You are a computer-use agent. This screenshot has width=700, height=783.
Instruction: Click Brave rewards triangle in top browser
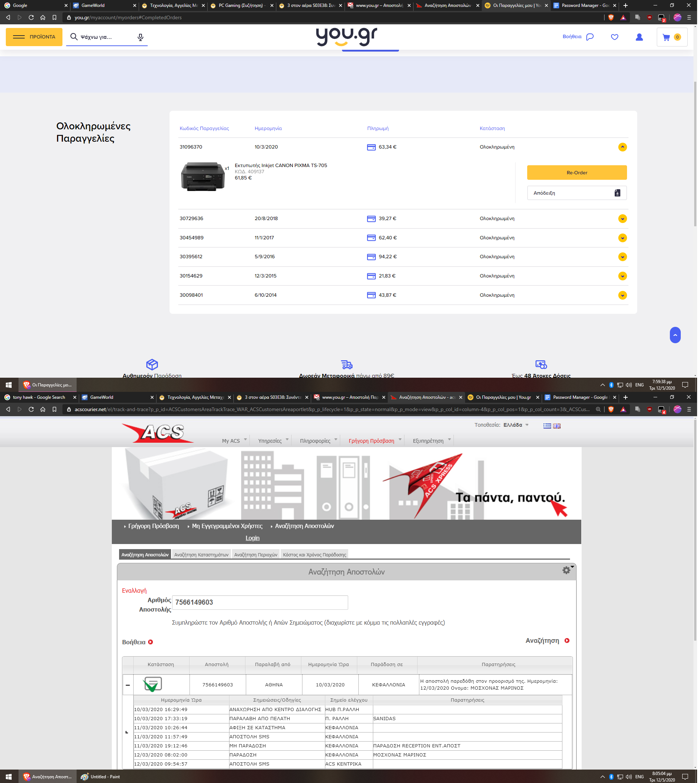coord(623,17)
